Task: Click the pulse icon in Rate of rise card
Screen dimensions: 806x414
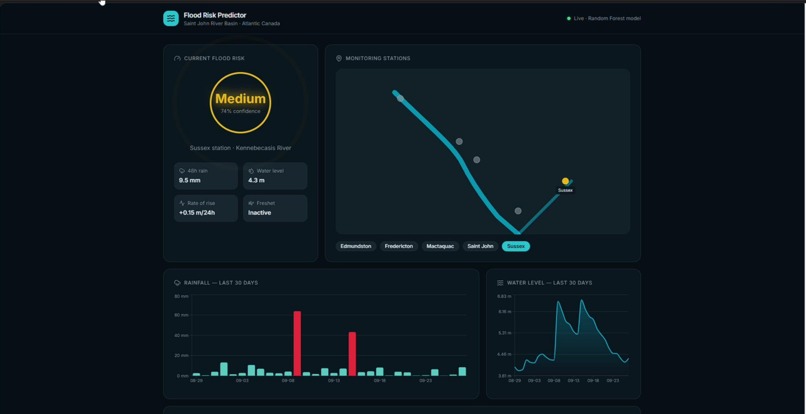Action: 182,203
